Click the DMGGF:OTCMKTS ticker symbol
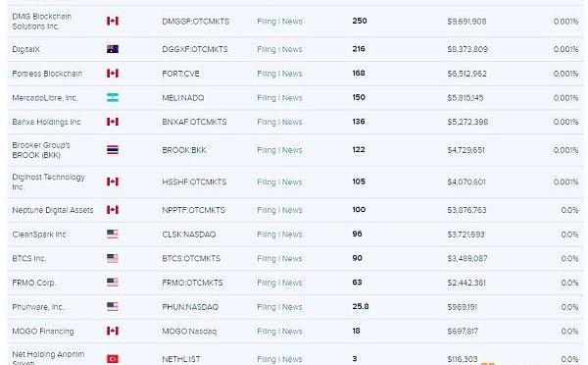The image size is (588, 365). (195, 22)
